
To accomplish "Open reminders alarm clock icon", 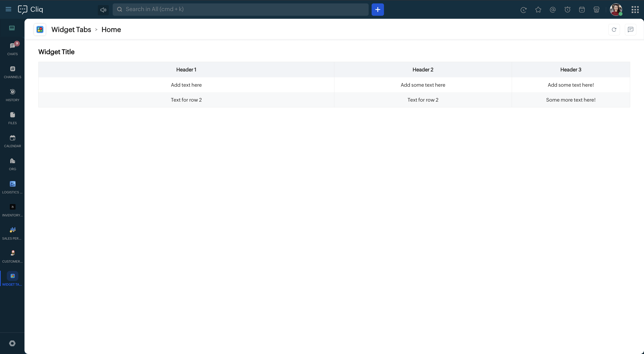I will (x=567, y=10).
